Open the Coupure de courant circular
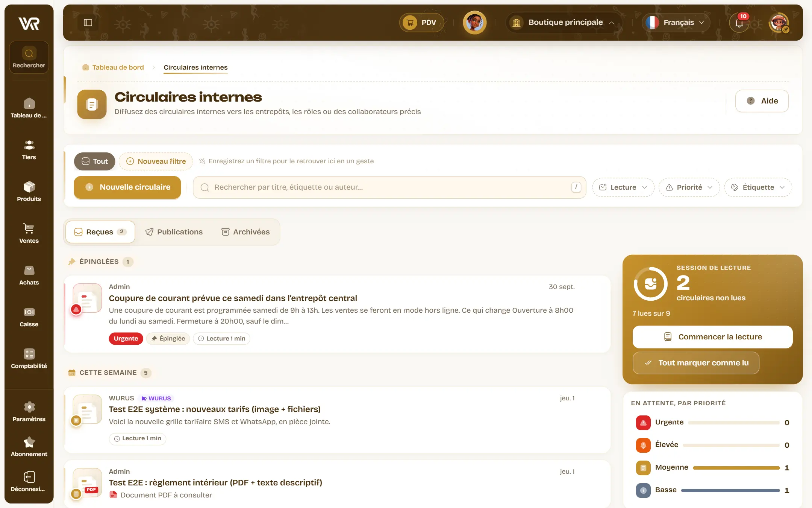The image size is (812, 508). tap(337, 314)
